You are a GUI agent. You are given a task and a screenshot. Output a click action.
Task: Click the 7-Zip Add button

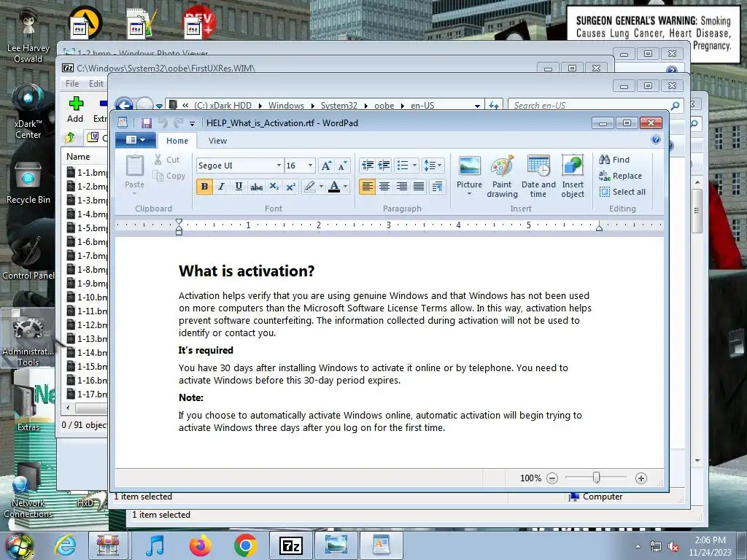pos(75,109)
